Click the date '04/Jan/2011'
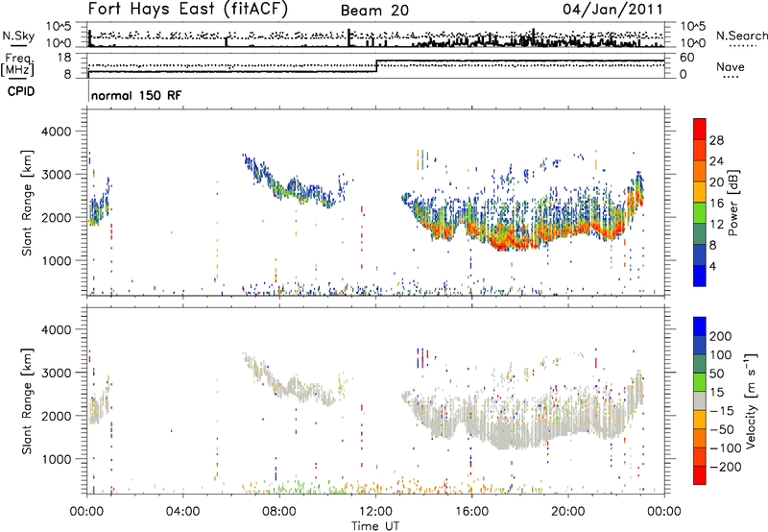 tap(612, 10)
